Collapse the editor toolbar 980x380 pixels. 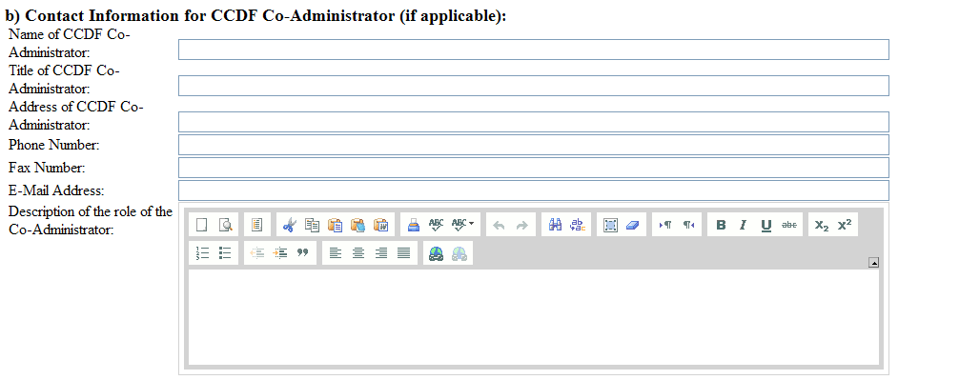point(874,263)
